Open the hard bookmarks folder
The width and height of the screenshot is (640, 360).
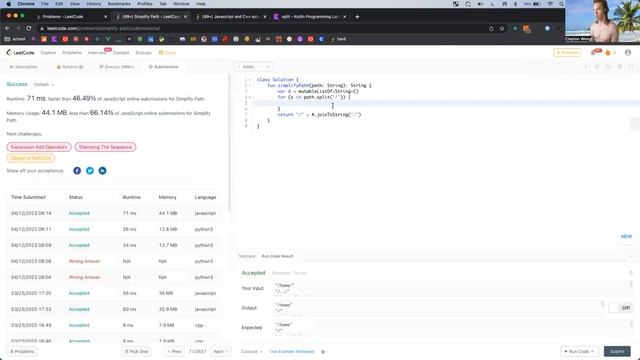[x=338, y=39]
